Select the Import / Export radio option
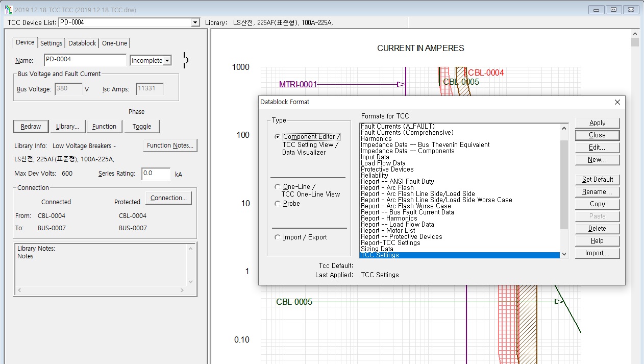This screenshot has height=364, width=644. (x=277, y=237)
